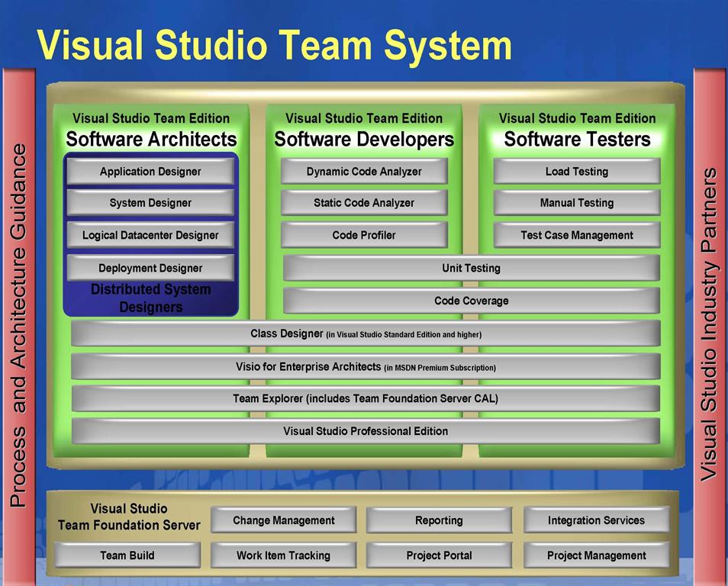The height and width of the screenshot is (586, 728).
Task: Click the Unit Testing bar
Action: pyautogui.click(x=472, y=268)
